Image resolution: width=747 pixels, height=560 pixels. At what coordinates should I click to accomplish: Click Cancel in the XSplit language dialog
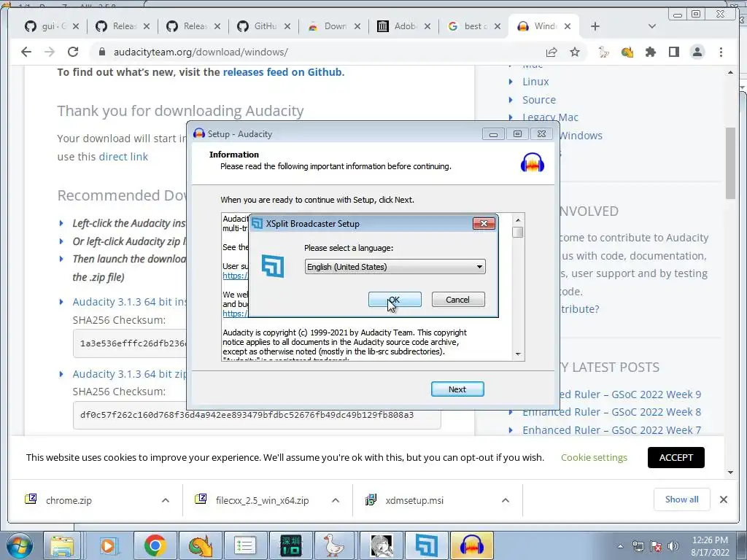point(458,300)
